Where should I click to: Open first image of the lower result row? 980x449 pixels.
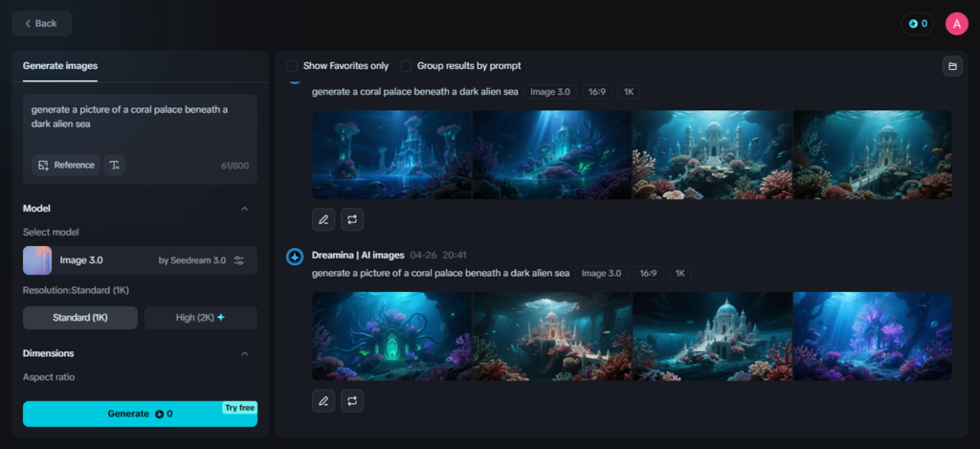point(391,336)
